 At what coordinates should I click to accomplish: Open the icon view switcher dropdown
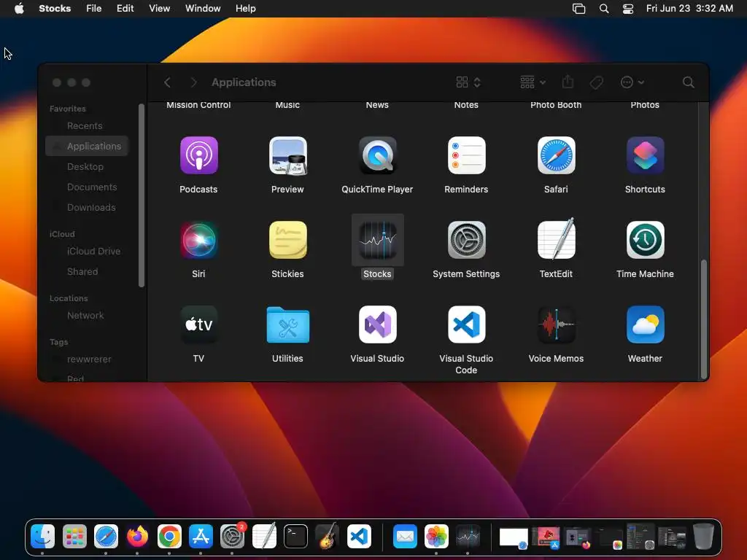(468, 82)
